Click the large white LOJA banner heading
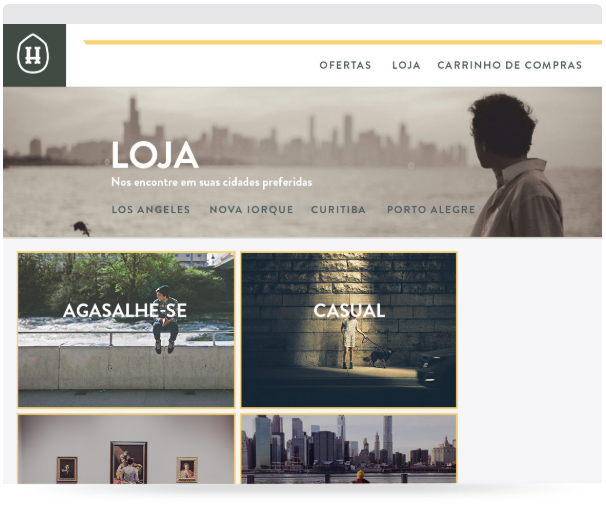606x505 pixels. tap(155, 155)
